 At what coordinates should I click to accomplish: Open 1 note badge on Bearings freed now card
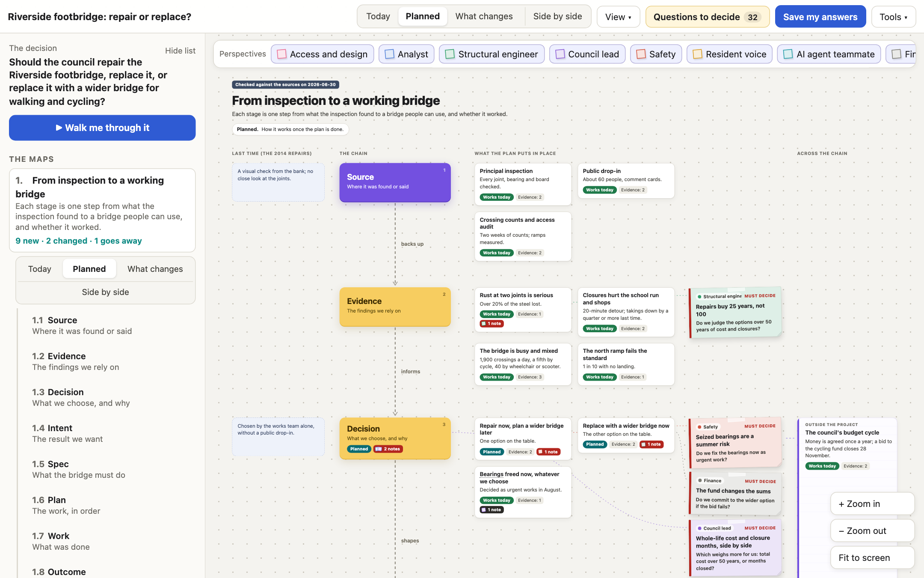[x=492, y=510]
